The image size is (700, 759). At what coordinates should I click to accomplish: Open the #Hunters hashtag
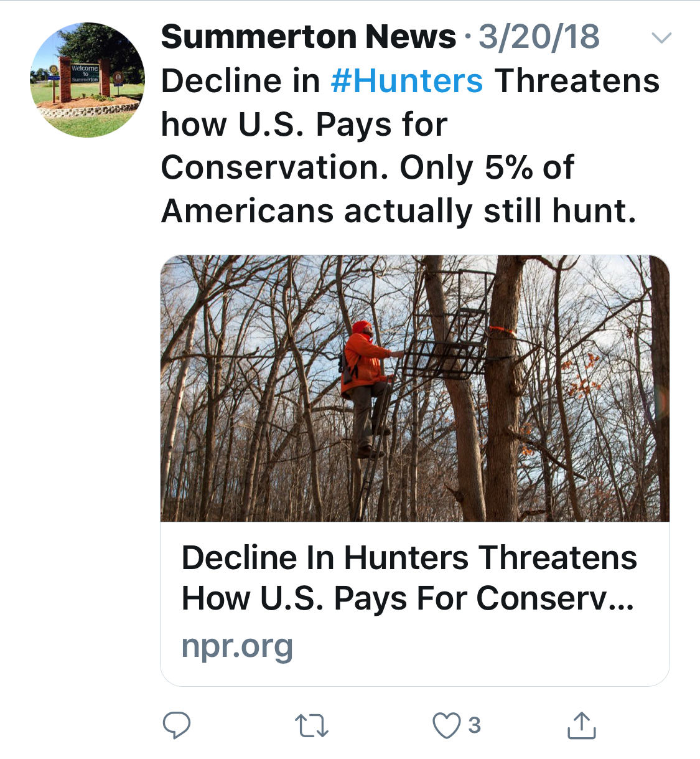click(x=407, y=81)
